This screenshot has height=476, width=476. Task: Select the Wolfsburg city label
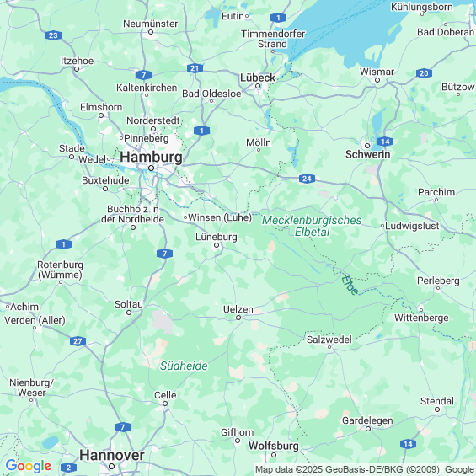(274, 446)
